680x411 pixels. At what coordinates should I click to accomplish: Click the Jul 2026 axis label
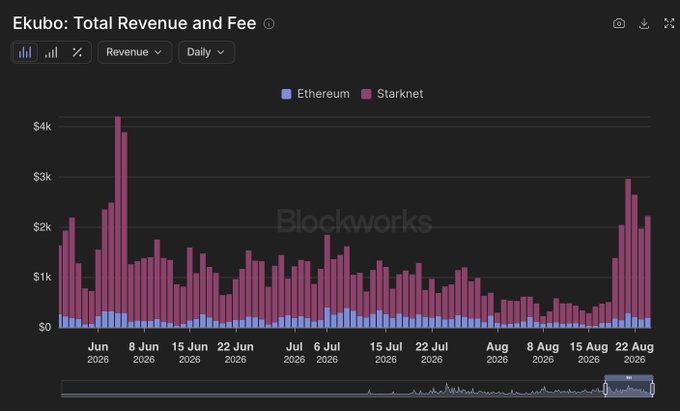click(x=294, y=353)
